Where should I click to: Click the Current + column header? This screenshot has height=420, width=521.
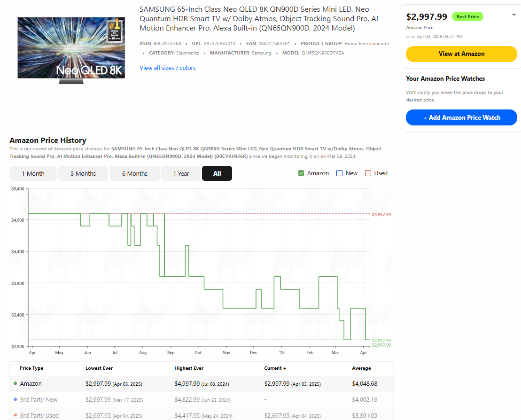[275, 368]
